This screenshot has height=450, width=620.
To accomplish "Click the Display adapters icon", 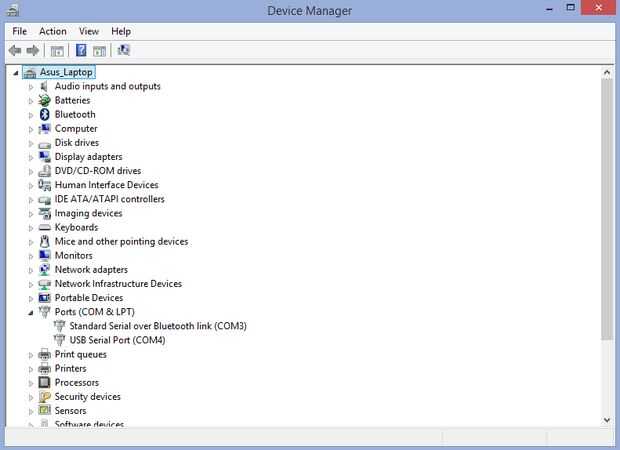I will (x=44, y=157).
